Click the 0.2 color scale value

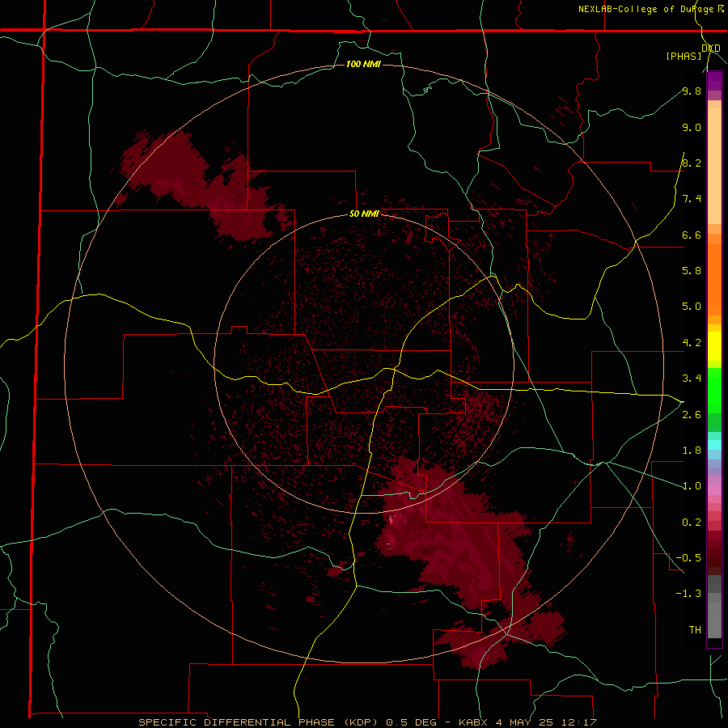pyautogui.click(x=692, y=523)
